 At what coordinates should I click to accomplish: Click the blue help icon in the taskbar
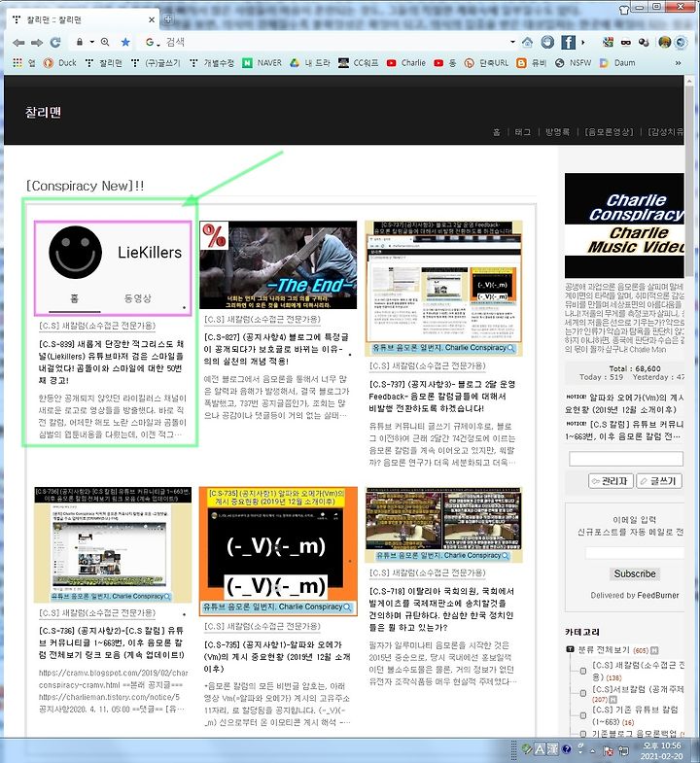[x=566, y=749]
